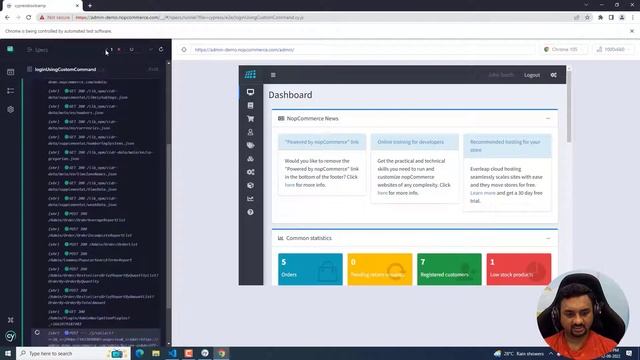Open 'Powered by nopCommerce' link news header
Image resolution: width=640 pixels, height=360 pixels.
coord(322,142)
